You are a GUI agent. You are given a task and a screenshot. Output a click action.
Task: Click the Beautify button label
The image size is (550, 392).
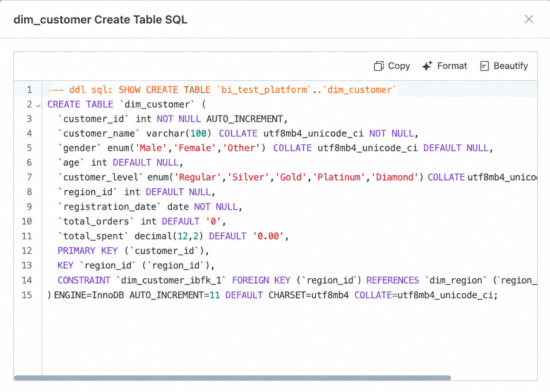tap(511, 66)
